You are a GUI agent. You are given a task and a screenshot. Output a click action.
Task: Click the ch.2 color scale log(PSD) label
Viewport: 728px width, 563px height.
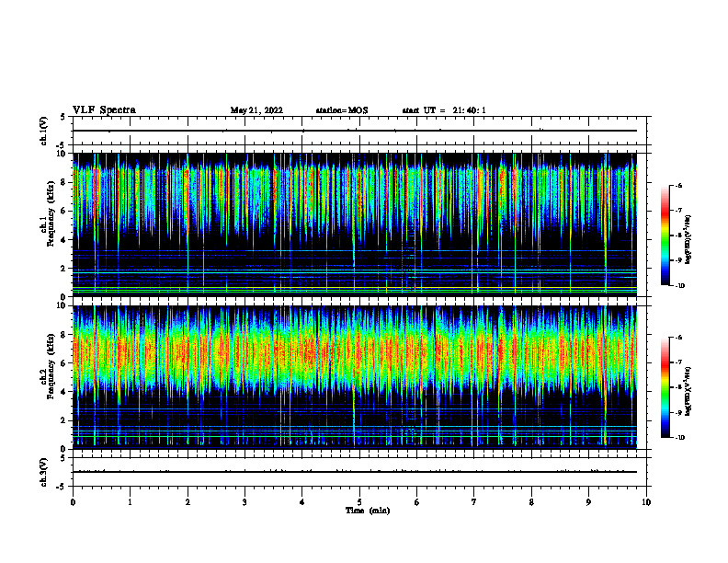[x=688, y=392]
